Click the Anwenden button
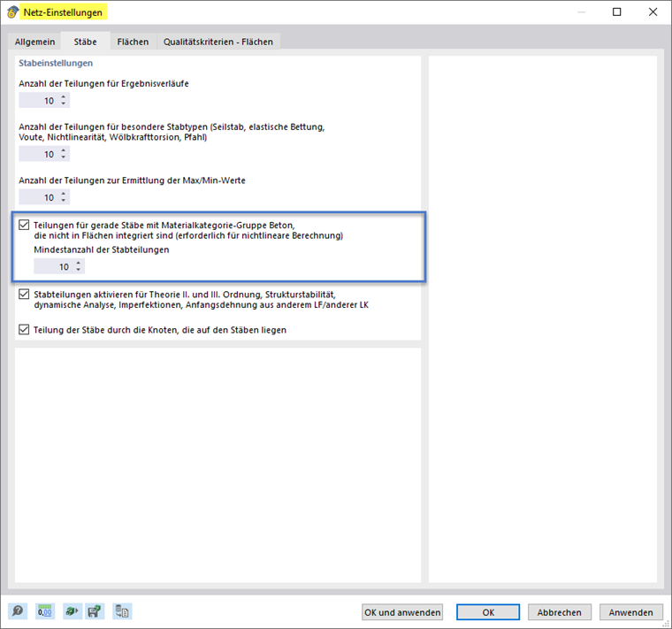 pos(630,612)
